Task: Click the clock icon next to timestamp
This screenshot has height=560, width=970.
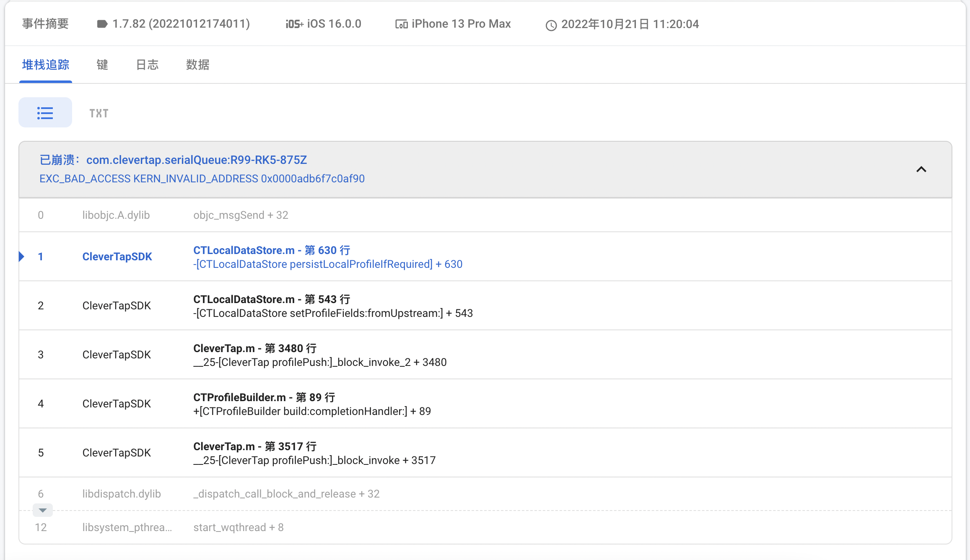Action: tap(551, 25)
